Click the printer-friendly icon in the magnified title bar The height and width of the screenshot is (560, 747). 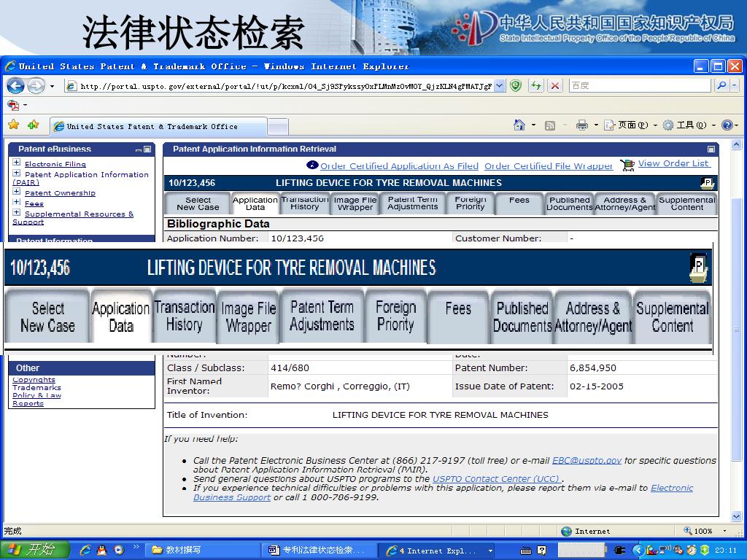[699, 267]
